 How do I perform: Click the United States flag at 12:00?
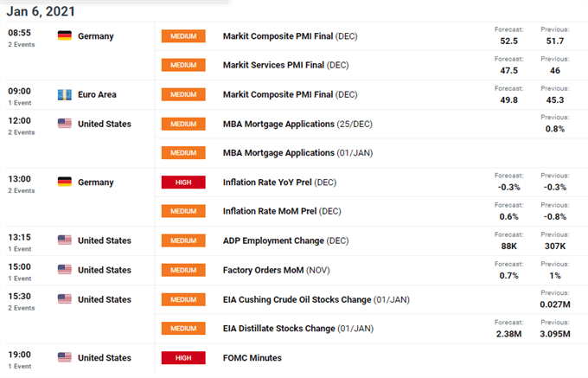click(65, 124)
